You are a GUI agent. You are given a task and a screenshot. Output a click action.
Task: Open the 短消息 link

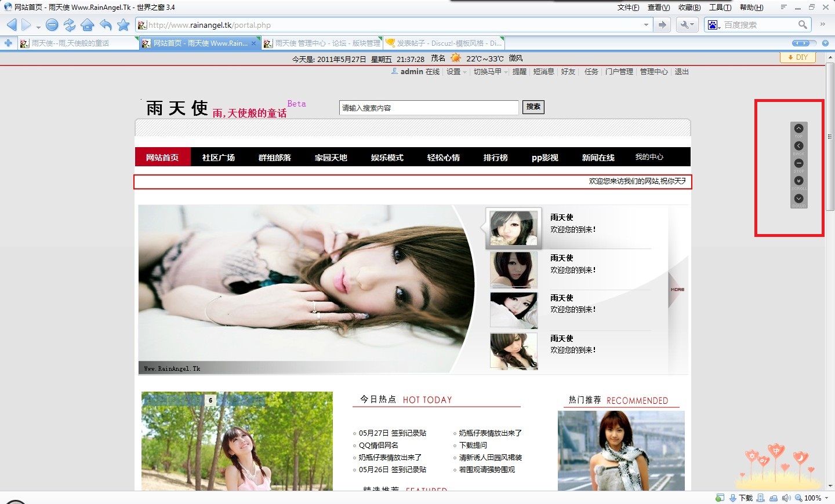[x=544, y=72]
